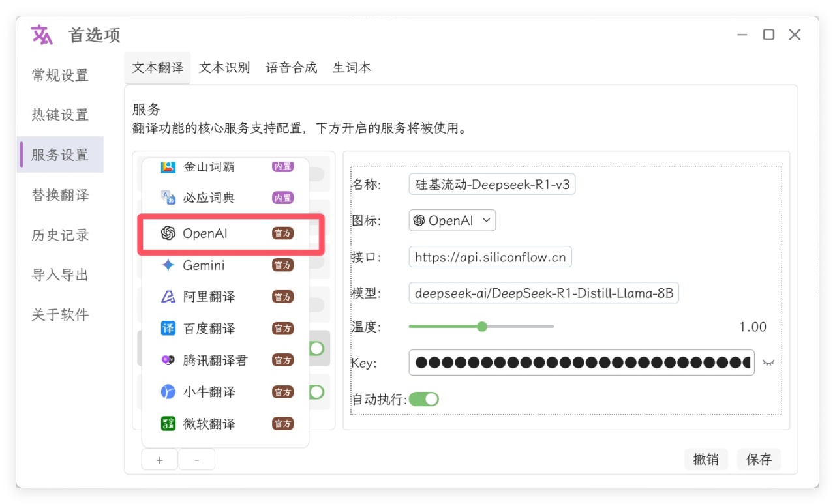Open 常规设置 in the sidebar
The height and width of the screenshot is (504, 835).
coord(60,75)
